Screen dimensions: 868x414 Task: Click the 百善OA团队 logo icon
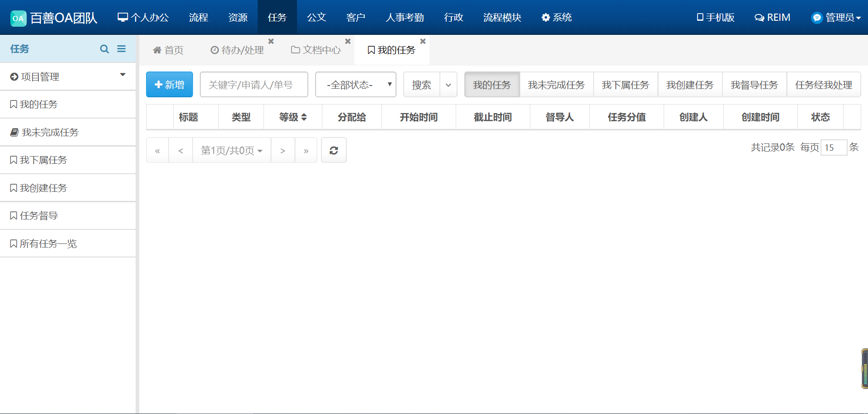click(x=19, y=18)
